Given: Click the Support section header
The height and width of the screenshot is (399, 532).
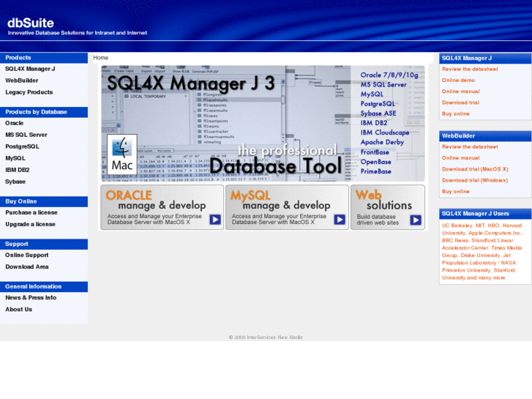Looking at the screenshot, I should tap(44, 244).
